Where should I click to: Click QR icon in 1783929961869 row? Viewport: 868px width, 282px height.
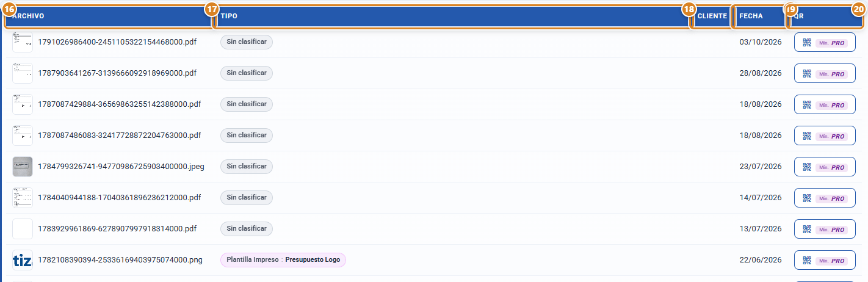[807, 230]
